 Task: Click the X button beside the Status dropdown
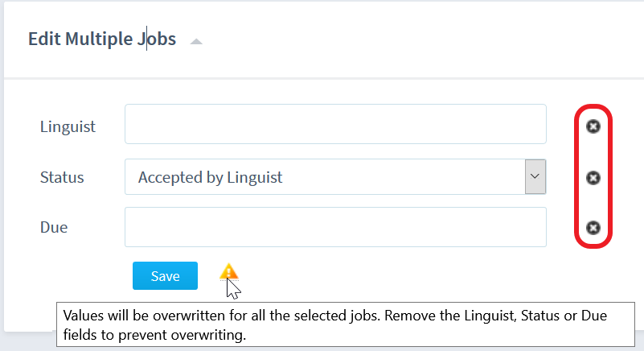[593, 178]
